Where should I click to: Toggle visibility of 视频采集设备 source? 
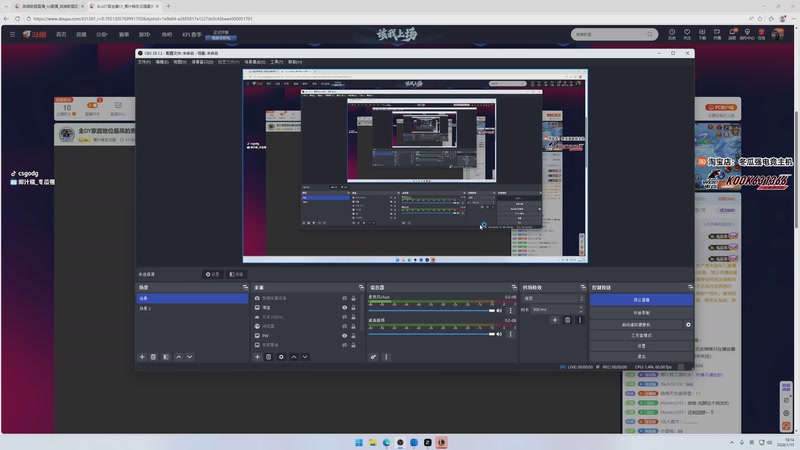(344, 298)
